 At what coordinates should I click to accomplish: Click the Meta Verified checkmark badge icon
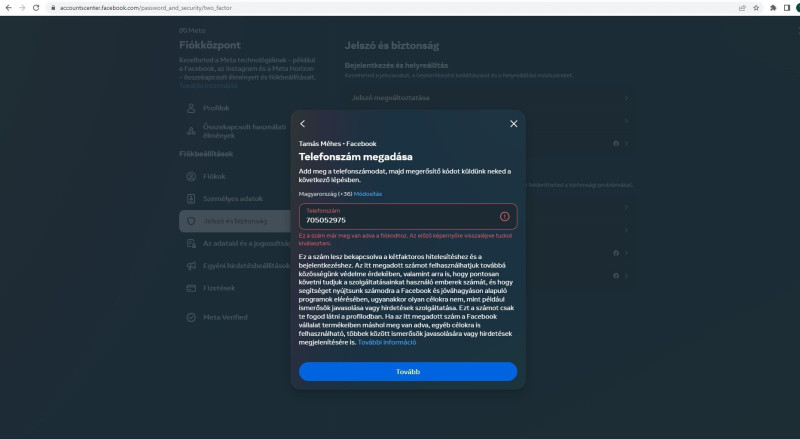[191, 317]
